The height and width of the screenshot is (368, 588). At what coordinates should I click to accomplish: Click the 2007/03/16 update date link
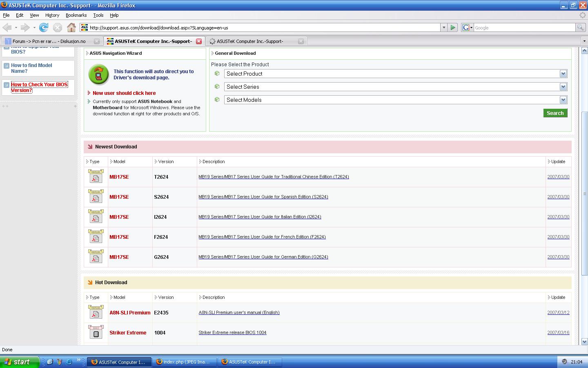558,333
